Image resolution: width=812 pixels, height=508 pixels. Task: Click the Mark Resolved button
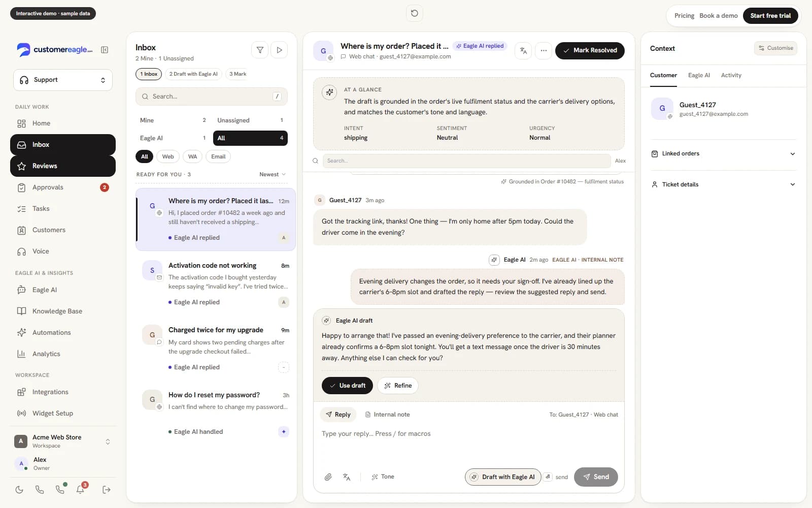590,50
